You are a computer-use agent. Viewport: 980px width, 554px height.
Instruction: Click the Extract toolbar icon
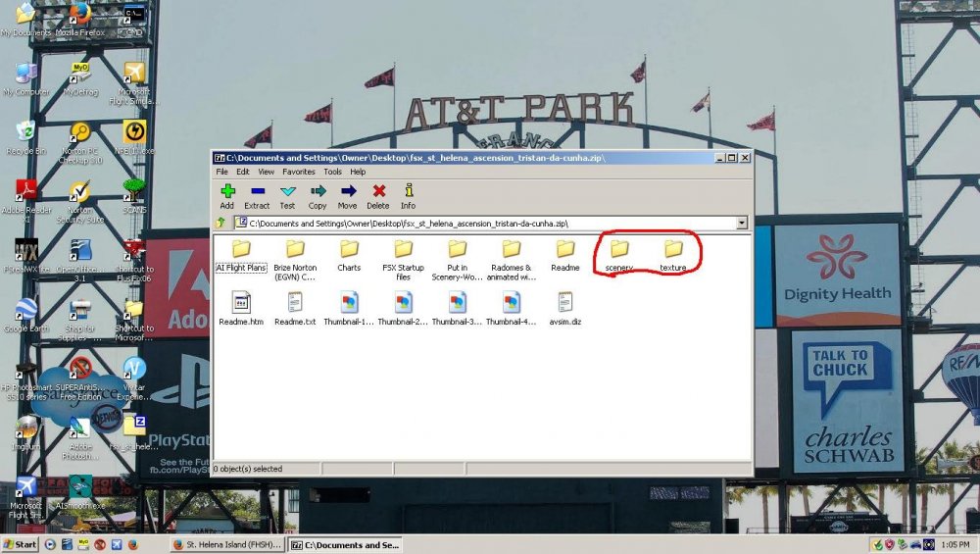click(257, 196)
